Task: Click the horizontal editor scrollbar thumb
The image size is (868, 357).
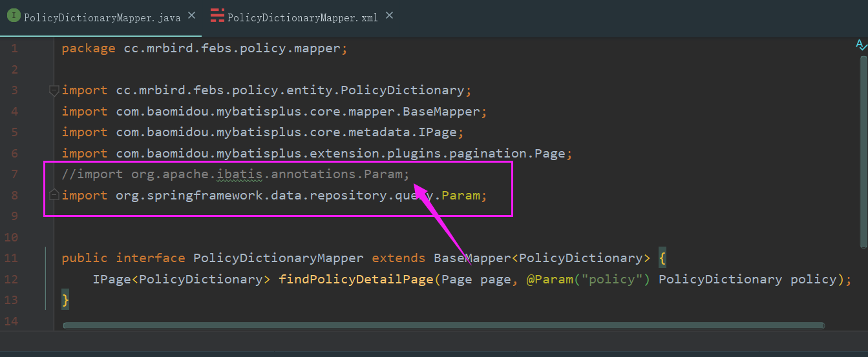Action: (x=444, y=326)
